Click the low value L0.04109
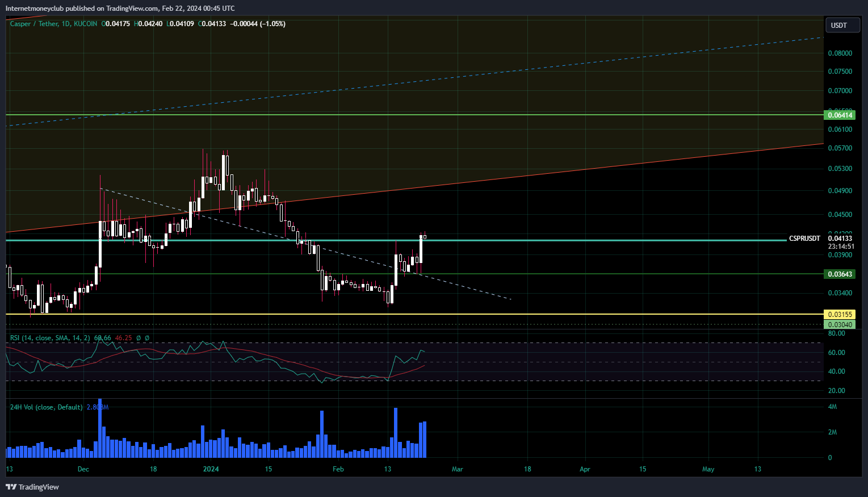The width and height of the screenshot is (868, 497). pos(180,24)
